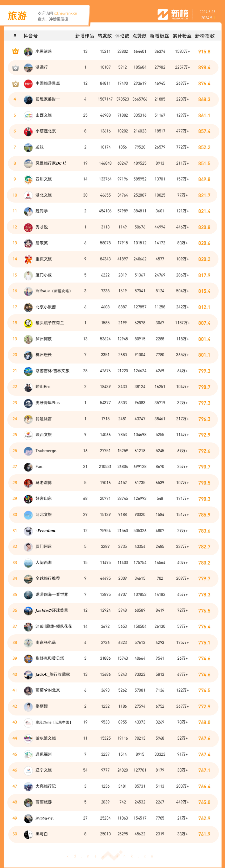Click the bronze crown rank-three icon

click(15, 83)
